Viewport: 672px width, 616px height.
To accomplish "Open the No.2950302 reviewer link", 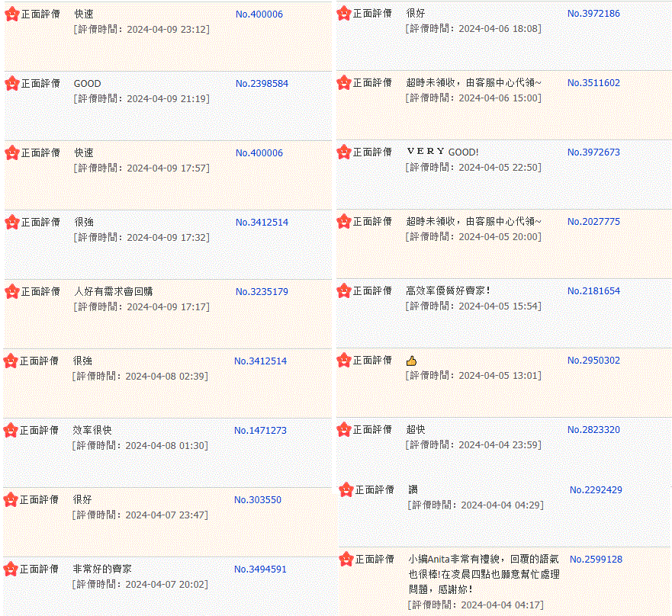I will coord(593,360).
